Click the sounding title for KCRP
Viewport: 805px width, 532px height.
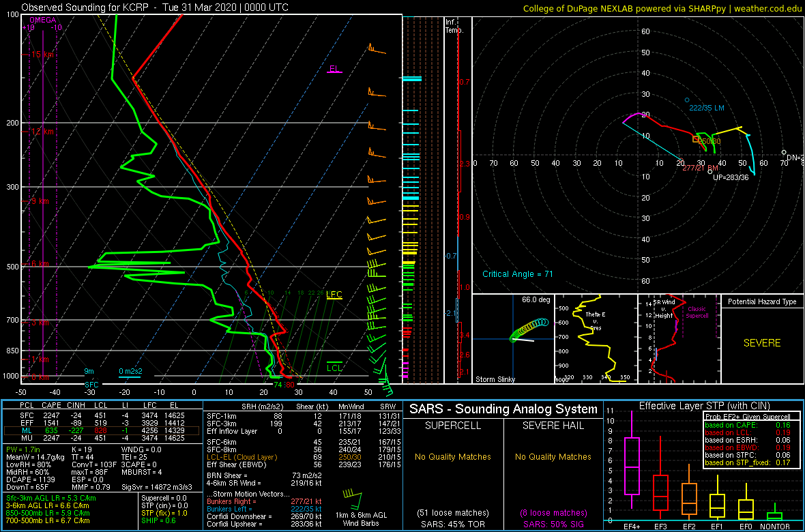click(x=155, y=8)
